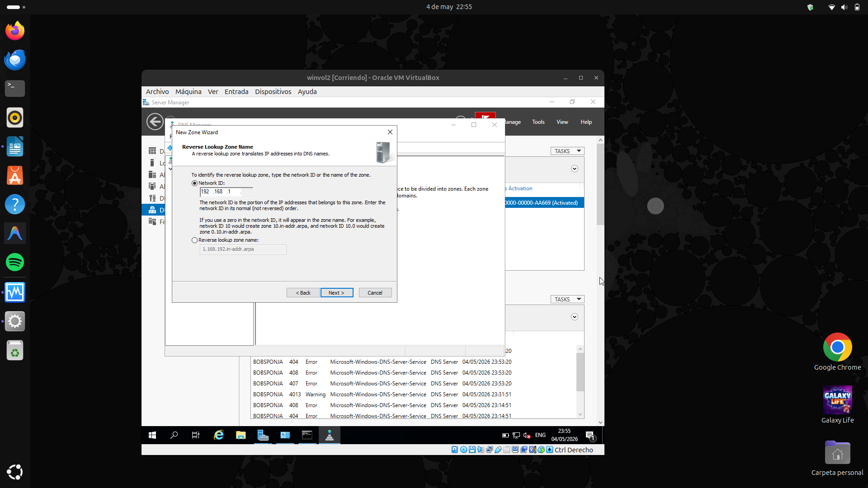Select the activated product ID row
868x488 pixels.
tap(544, 203)
